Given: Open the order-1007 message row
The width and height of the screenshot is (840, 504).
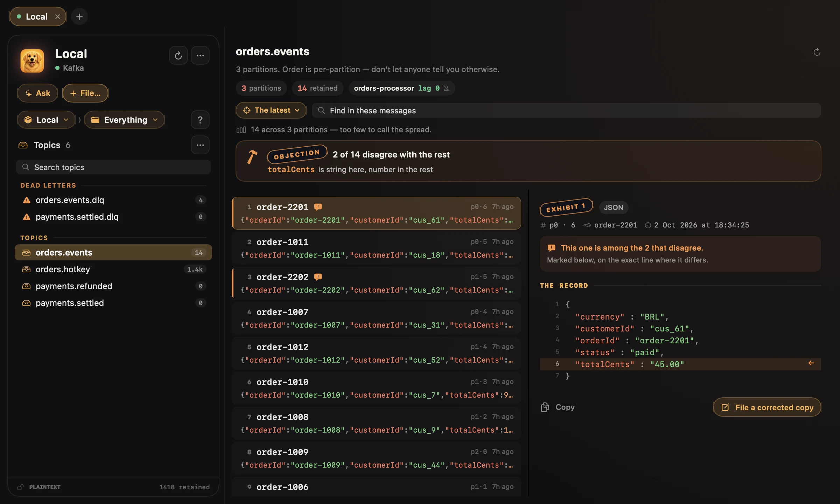Looking at the screenshot, I should [x=376, y=318].
